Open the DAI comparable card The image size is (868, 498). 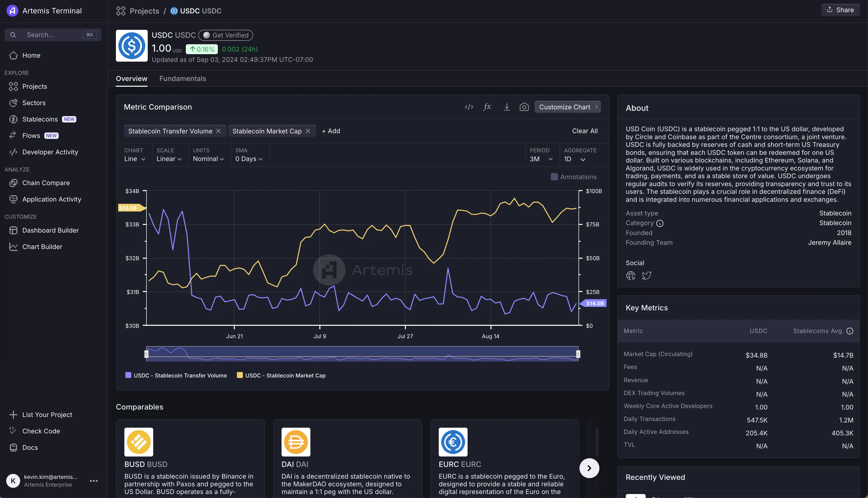(347, 459)
